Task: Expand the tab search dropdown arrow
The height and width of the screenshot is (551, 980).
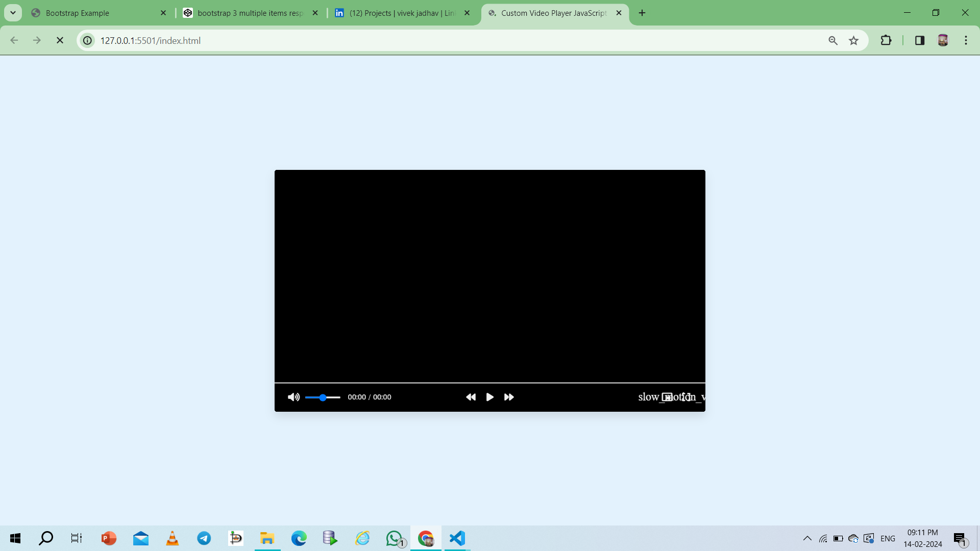Action: pyautogui.click(x=13, y=13)
